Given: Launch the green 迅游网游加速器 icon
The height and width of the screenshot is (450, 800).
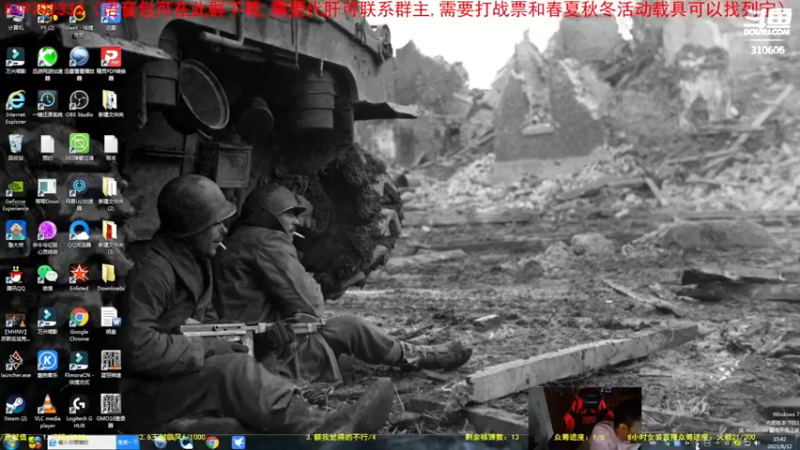Looking at the screenshot, I should [47, 62].
